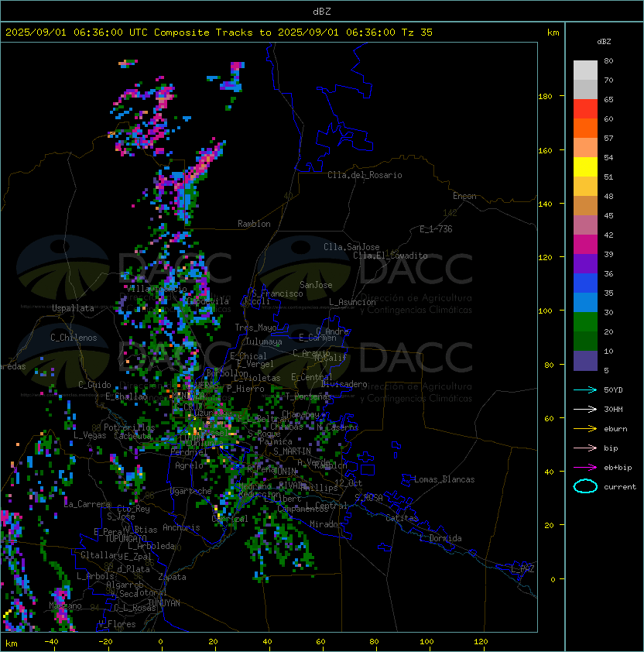This screenshot has width=644, height=652.
Task: Pick the magenta 42-39 dBZ color band
Action: click(585, 244)
